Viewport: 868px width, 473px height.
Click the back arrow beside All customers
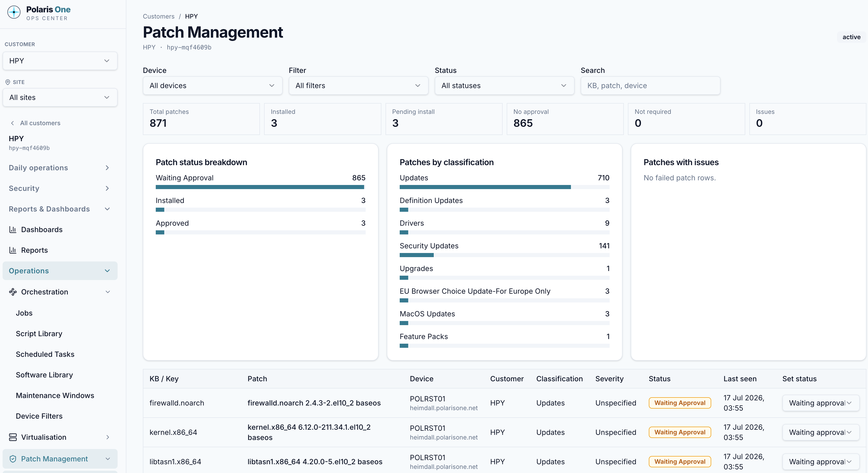(x=12, y=123)
